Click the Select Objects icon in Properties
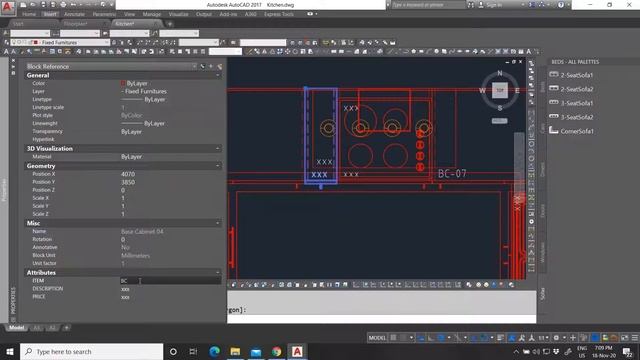Screen dimensions: 640x360 tap(211, 66)
